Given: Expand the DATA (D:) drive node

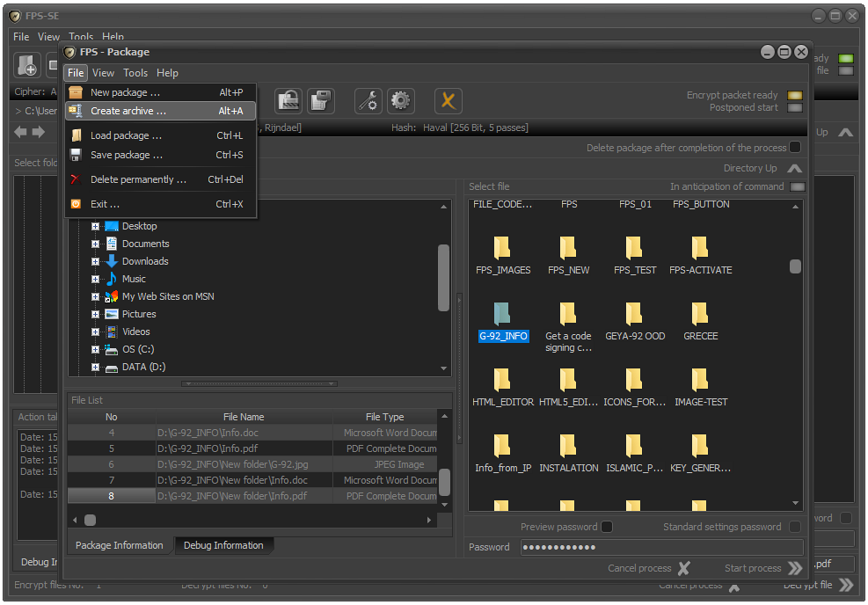Looking at the screenshot, I should [95, 367].
